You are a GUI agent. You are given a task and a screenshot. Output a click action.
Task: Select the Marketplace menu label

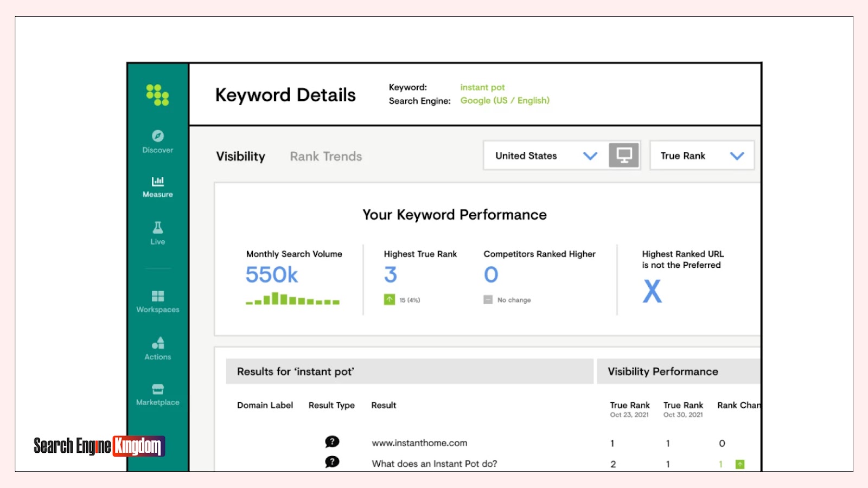tap(158, 402)
